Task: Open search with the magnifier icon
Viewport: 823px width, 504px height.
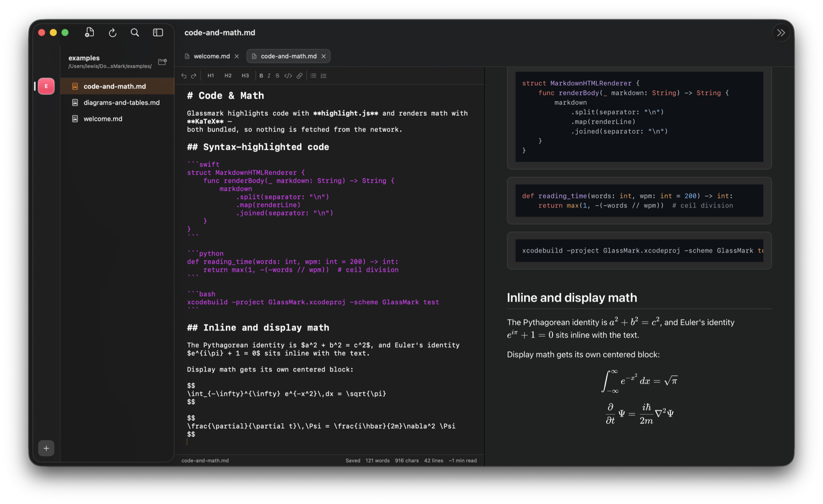Action: point(135,32)
